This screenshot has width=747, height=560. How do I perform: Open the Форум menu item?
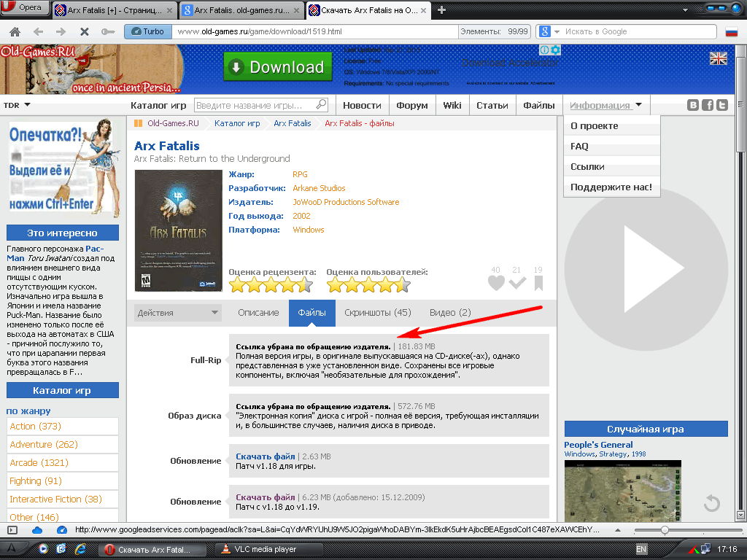click(x=412, y=105)
